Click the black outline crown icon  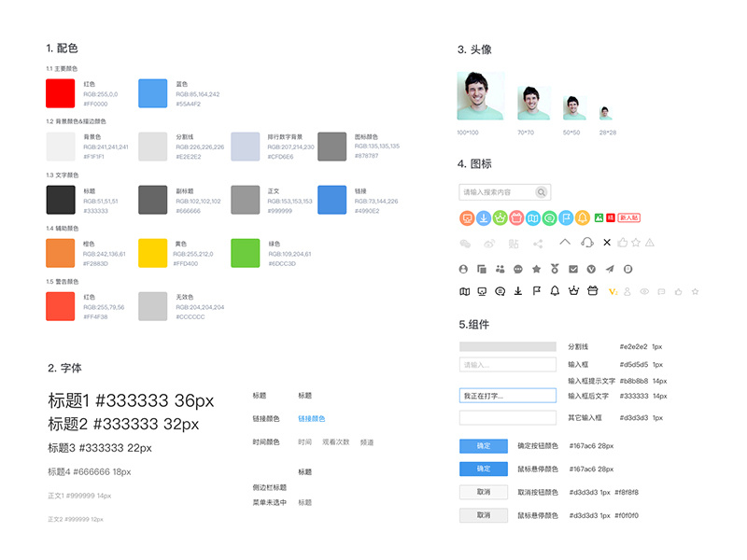(573, 291)
